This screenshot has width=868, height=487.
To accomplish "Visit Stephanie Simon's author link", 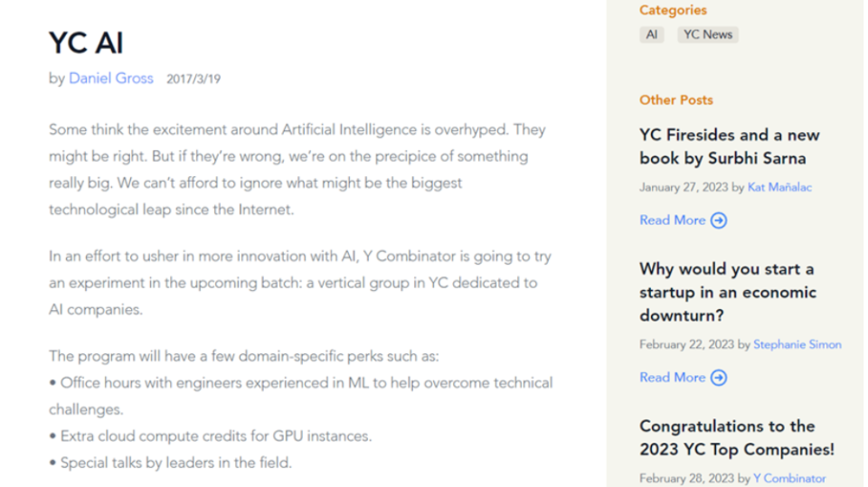I will [x=797, y=344].
